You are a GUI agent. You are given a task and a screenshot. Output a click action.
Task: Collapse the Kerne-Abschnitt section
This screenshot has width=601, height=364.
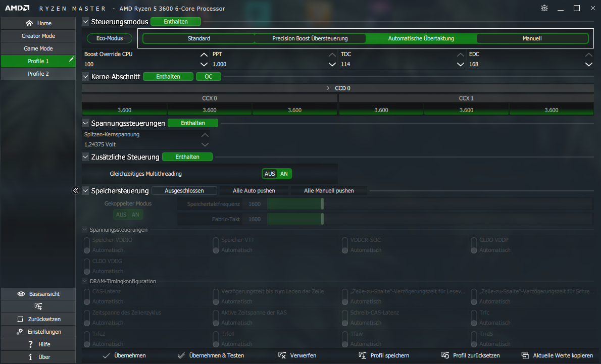(x=85, y=77)
